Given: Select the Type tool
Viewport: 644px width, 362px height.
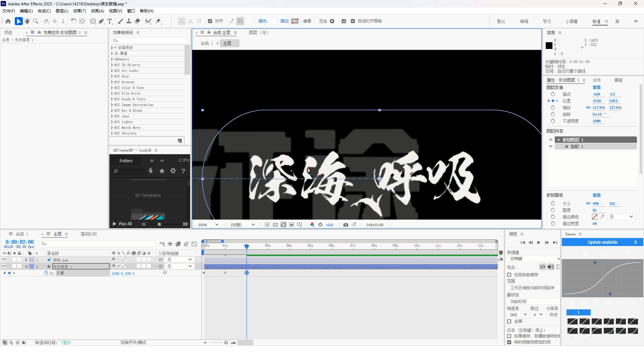Looking at the screenshot, I should coord(110,21).
